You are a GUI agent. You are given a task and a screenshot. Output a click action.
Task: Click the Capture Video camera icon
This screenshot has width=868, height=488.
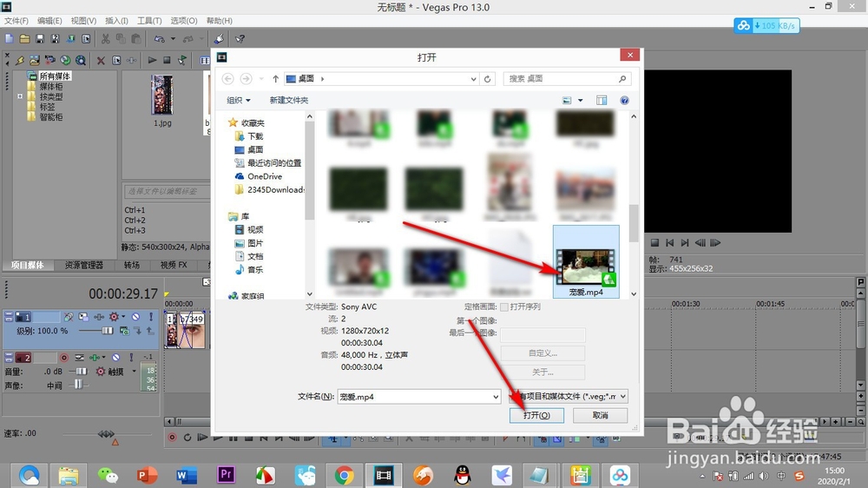49,61
